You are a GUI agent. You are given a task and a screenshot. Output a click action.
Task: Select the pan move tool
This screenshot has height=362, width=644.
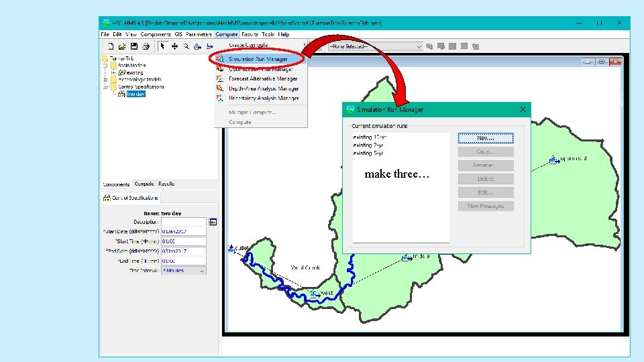coord(174,46)
